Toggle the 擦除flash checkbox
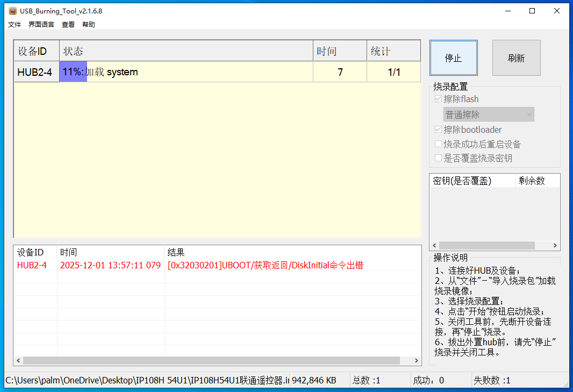573x392 pixels. pos(438,99)
